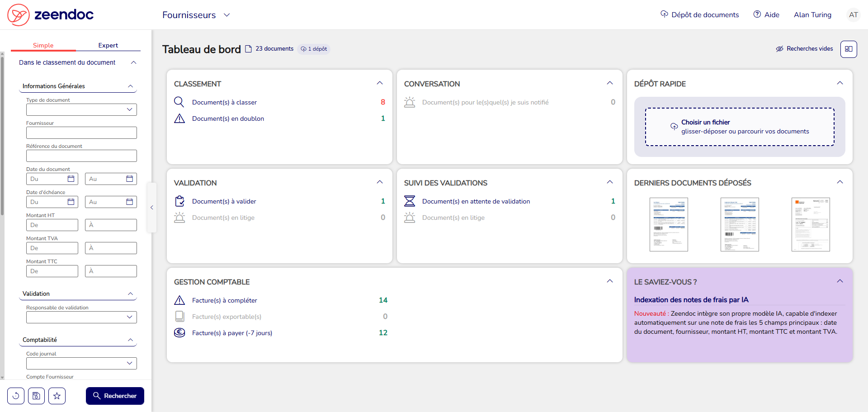
Task: Switch to the Expert search tab
Action: pos(108,45)
